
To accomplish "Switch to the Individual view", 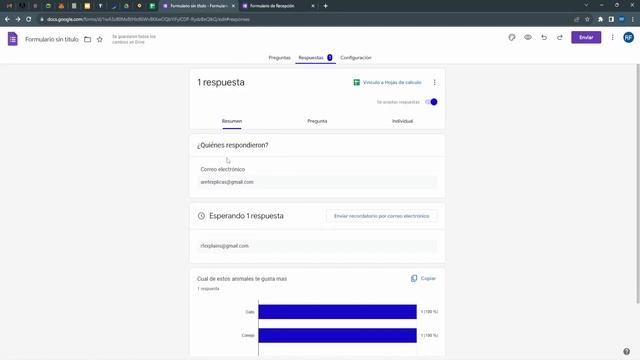I will pos(402,121).
